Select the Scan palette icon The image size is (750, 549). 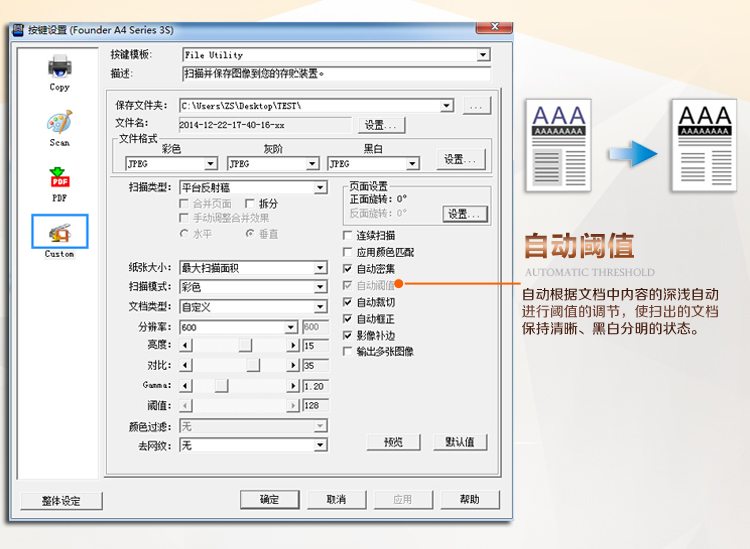[59, 123]
